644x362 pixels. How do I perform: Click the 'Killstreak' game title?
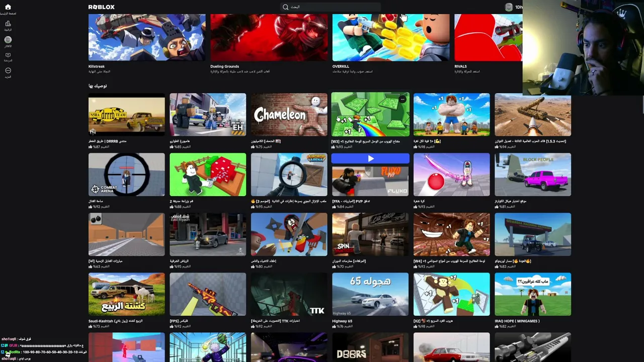97,66
